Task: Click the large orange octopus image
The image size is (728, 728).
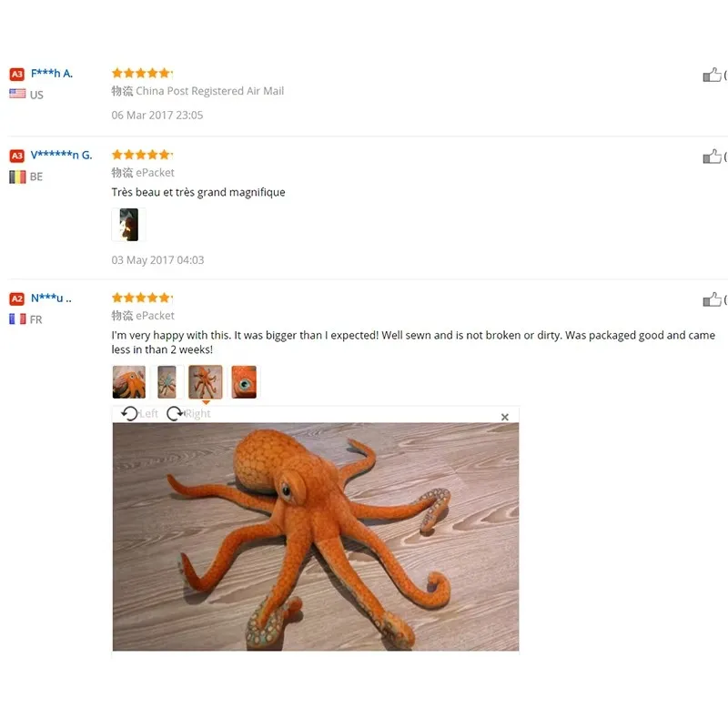Action: (316, 536)
